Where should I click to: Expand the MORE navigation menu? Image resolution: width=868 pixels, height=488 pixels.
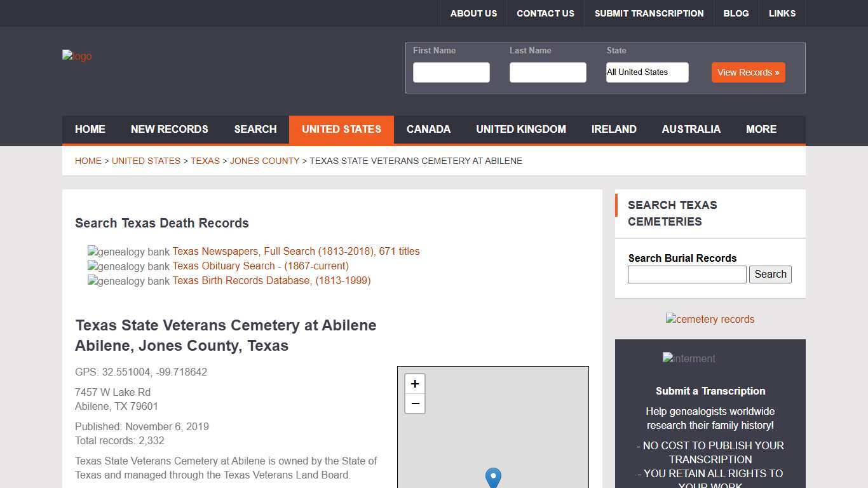click(761, 130)
